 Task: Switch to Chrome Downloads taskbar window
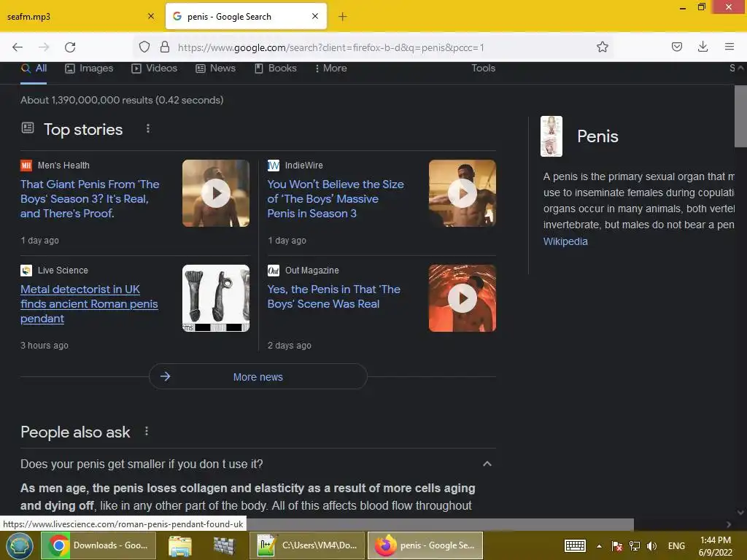tap(98, 545)
